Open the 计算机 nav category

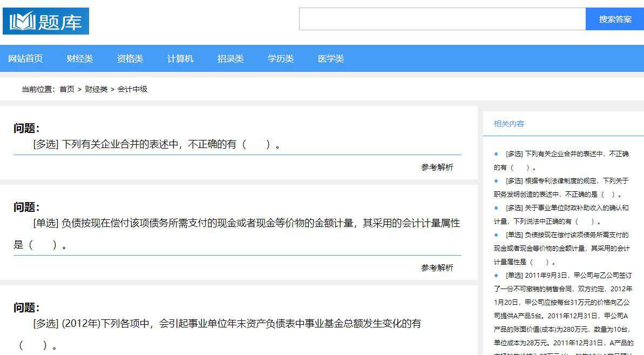[180, 58]
